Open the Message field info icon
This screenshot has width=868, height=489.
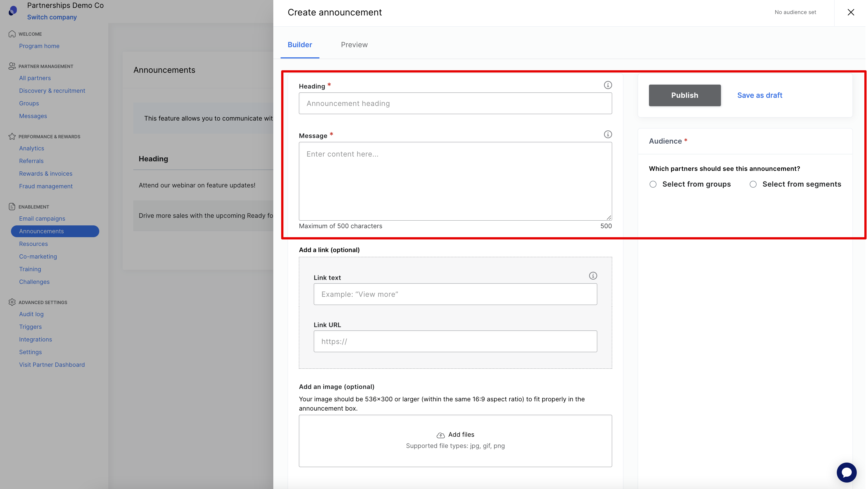(x=608, y=134)
